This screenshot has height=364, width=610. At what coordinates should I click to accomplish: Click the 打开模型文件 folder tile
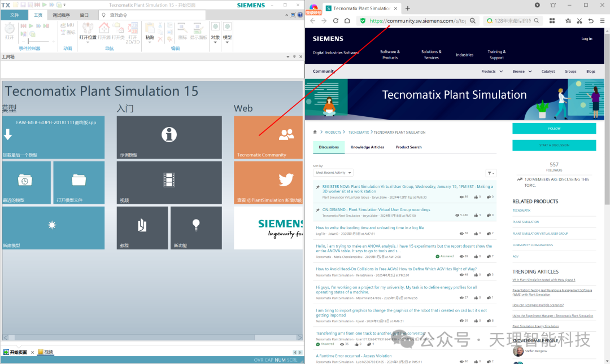79,183
